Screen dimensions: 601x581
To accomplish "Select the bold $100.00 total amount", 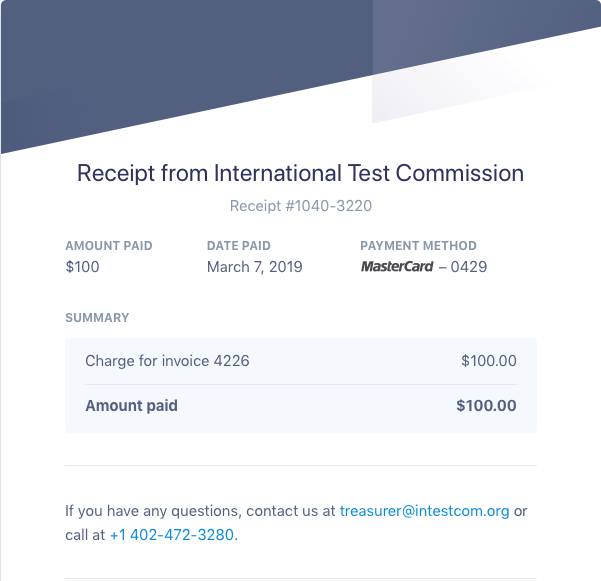I will (486, 405).
